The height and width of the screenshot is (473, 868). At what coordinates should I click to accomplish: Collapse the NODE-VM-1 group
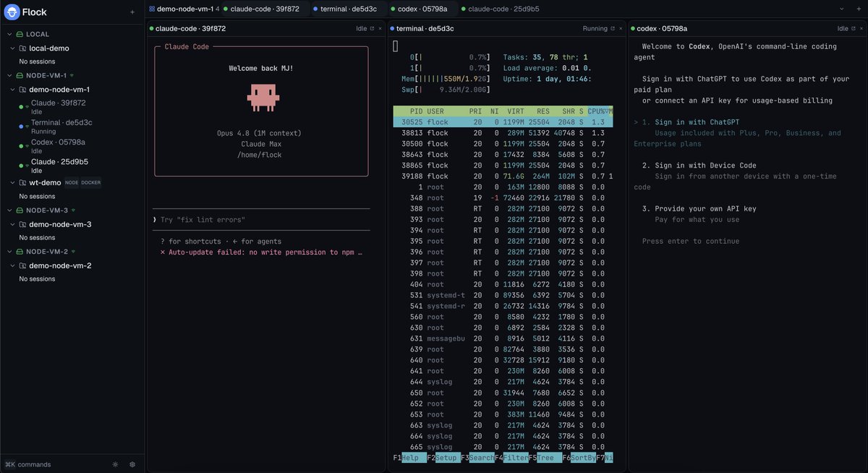[x=9, y=75]
